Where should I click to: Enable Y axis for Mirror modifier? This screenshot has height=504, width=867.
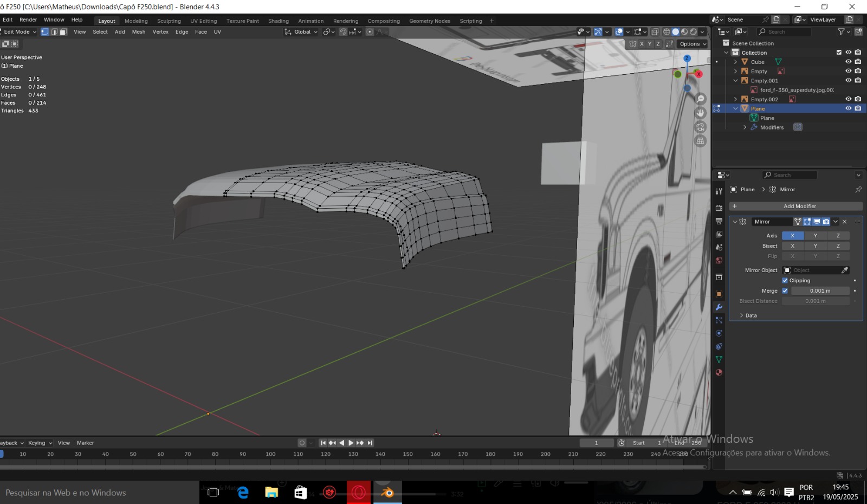pyautogui.click(x=815, y=236)
